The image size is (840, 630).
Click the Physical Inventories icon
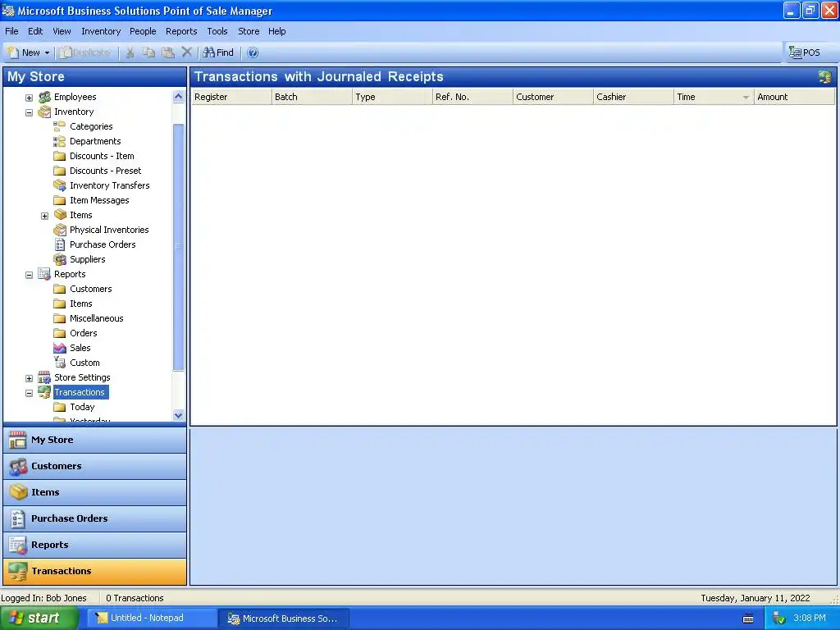59,230
